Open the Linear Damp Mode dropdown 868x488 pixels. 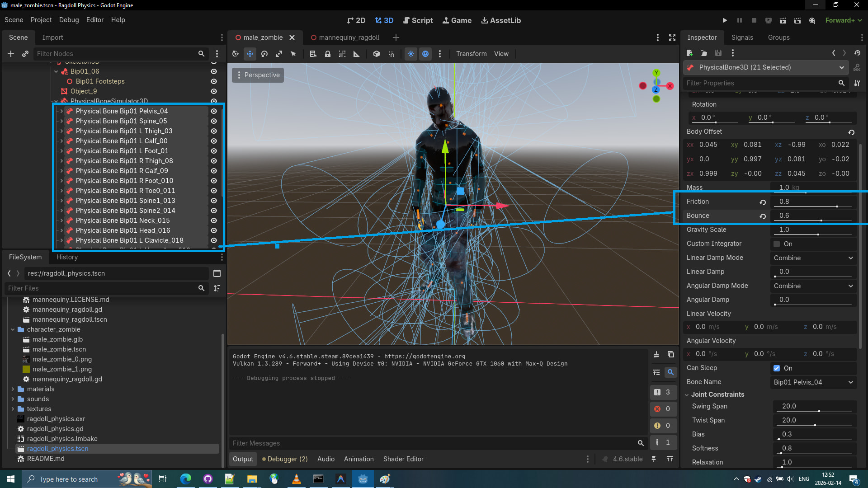[813, 258]
